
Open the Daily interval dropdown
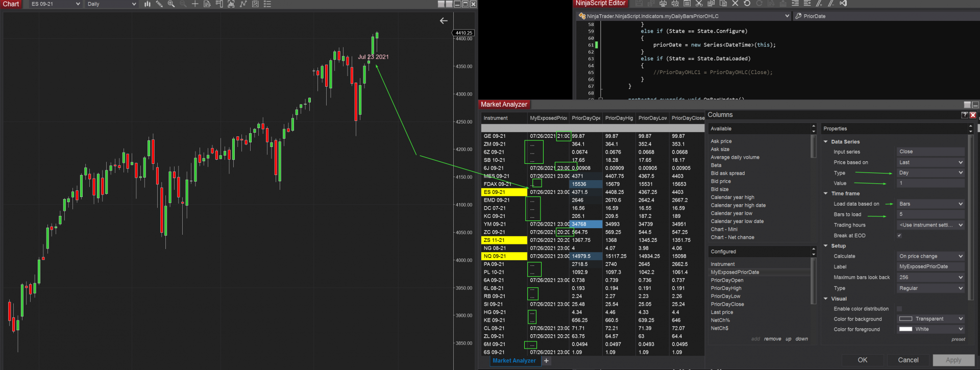[x=112, y=4]
